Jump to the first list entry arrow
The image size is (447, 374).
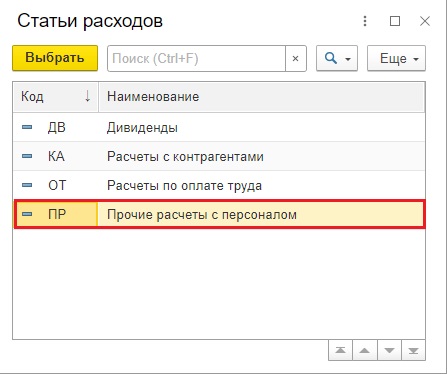click(x=340, y=350)
